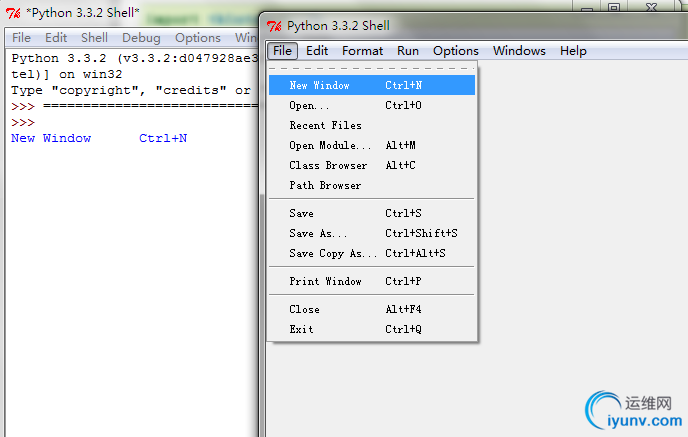Screen dimensions: 688x437
Task: Click the Python icon in the back window title bar
Action: pos(13,13)
